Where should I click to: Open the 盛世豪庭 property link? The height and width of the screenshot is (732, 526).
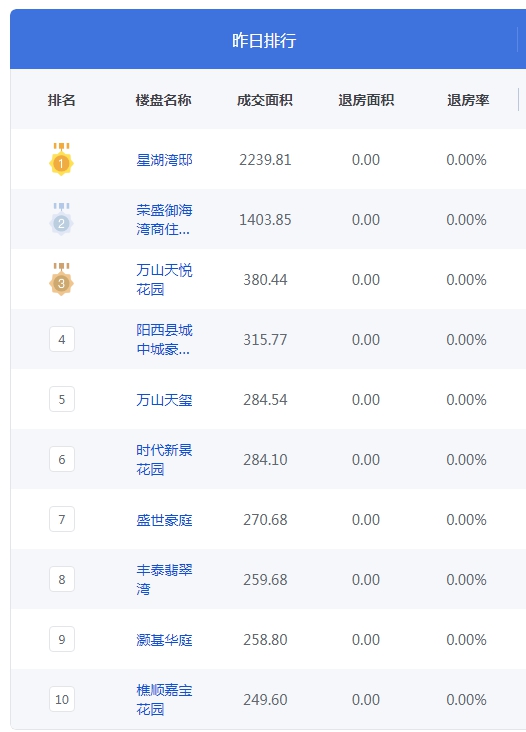coord(164,520)
